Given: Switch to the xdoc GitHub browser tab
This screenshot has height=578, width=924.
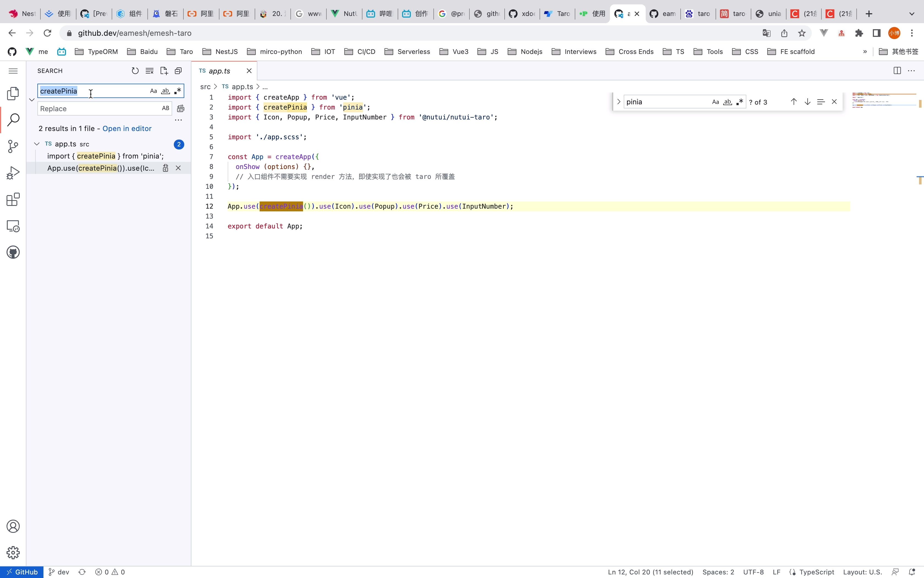Looking at the screenshot, I should click(x=522, y=14).
